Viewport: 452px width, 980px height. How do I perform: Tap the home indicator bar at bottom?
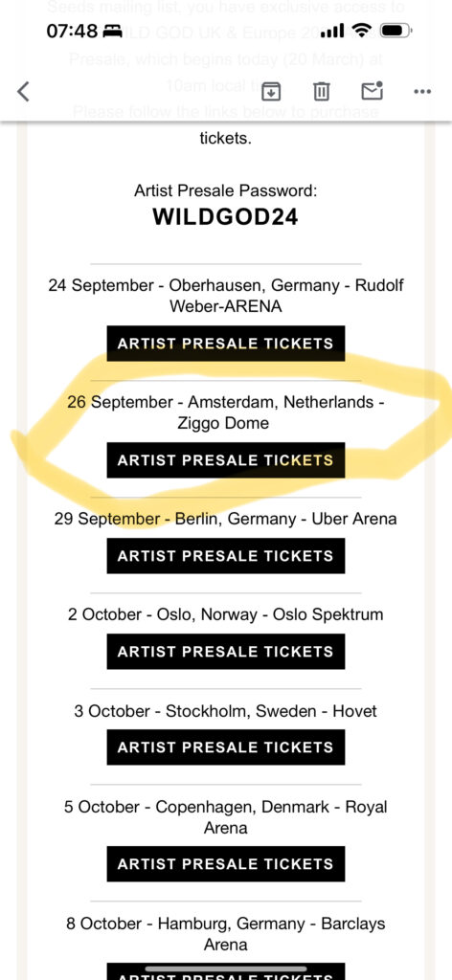pyautogui.click(x=226, y=969)
